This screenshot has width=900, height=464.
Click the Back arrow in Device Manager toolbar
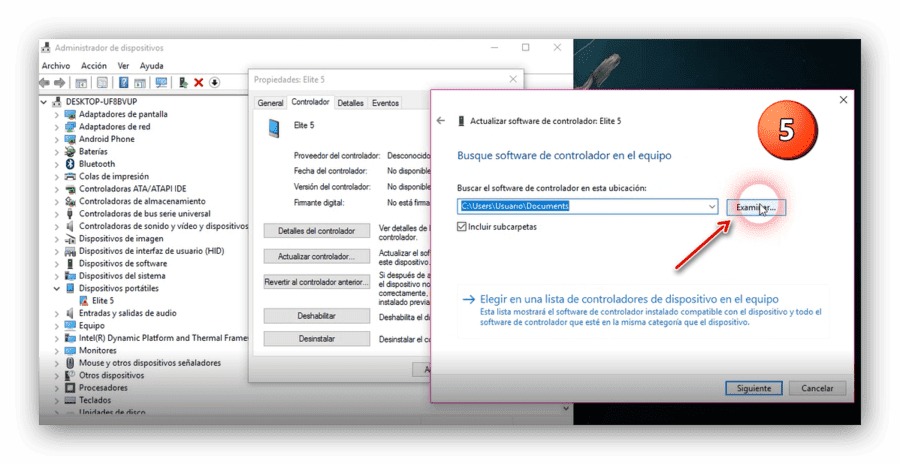tap(44, 83)
